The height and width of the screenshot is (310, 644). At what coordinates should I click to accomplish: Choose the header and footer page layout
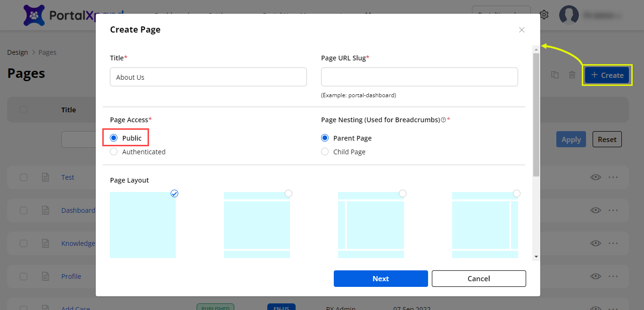tap(257, 225)
